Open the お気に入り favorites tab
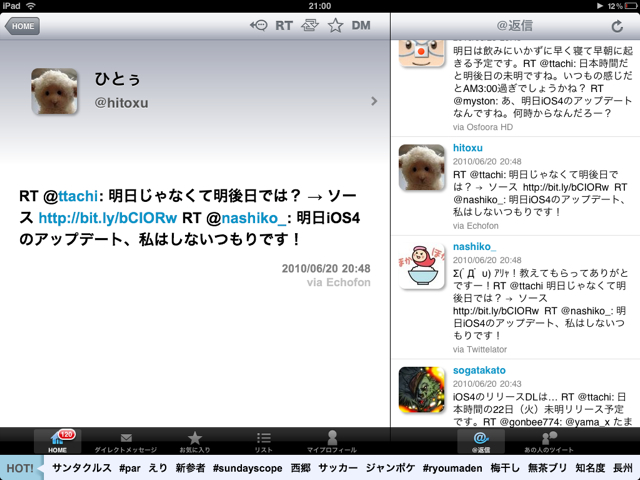Screen dimensions: 640x480 195,441
